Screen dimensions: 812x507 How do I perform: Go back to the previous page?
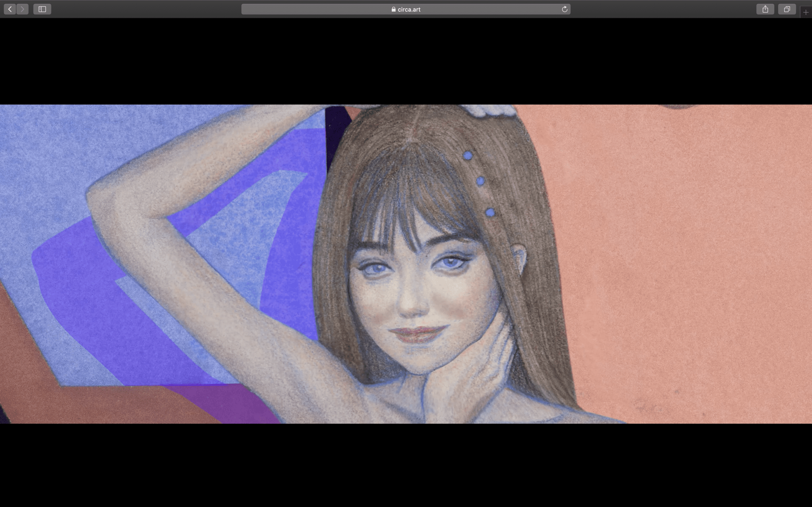tap(10, 9)
